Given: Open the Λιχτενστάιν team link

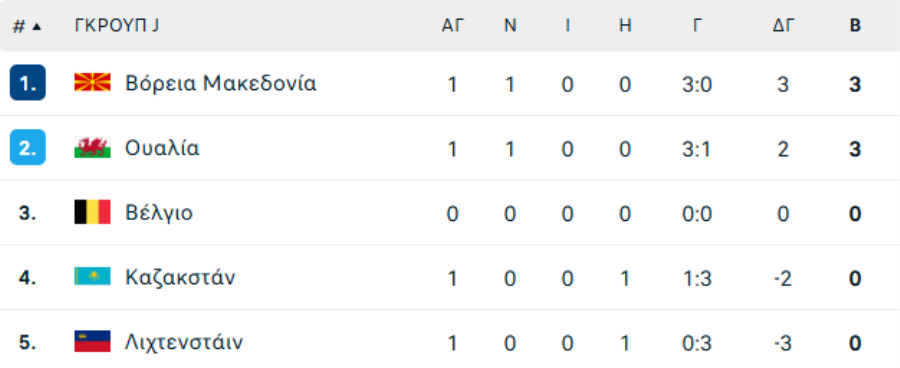Looking at the screenshot, I should pyautogui.click(x=184, y=343).
